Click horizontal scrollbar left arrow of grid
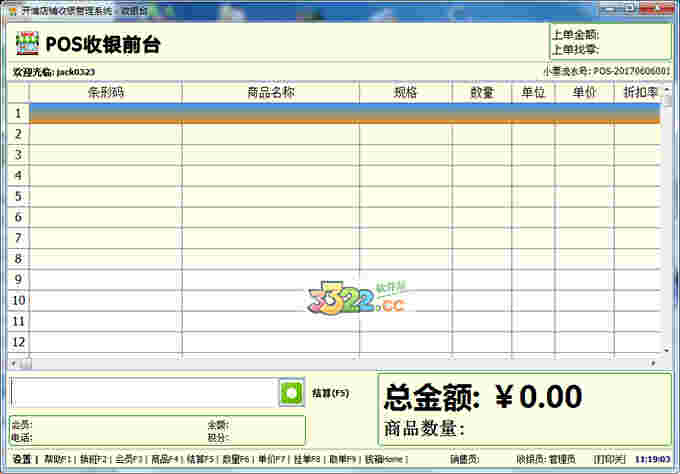Image resolution: width=680 pixels, height=474 pixels. [x=14, y=363]
